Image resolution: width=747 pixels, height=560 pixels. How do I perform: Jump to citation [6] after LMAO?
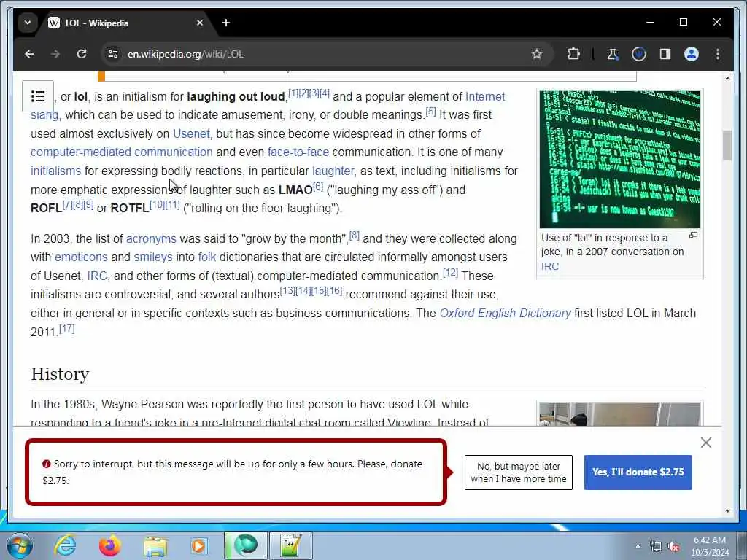[x=318, y=186]
